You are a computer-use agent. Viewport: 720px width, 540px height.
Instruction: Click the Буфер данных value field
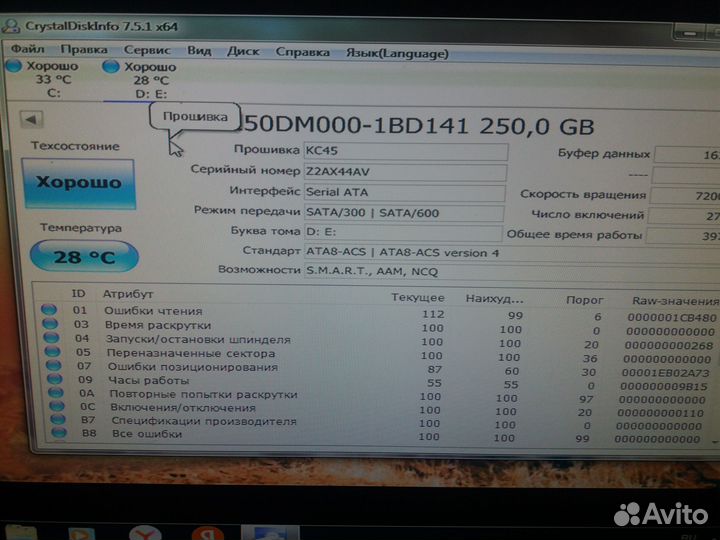click(x=687, y=155)
